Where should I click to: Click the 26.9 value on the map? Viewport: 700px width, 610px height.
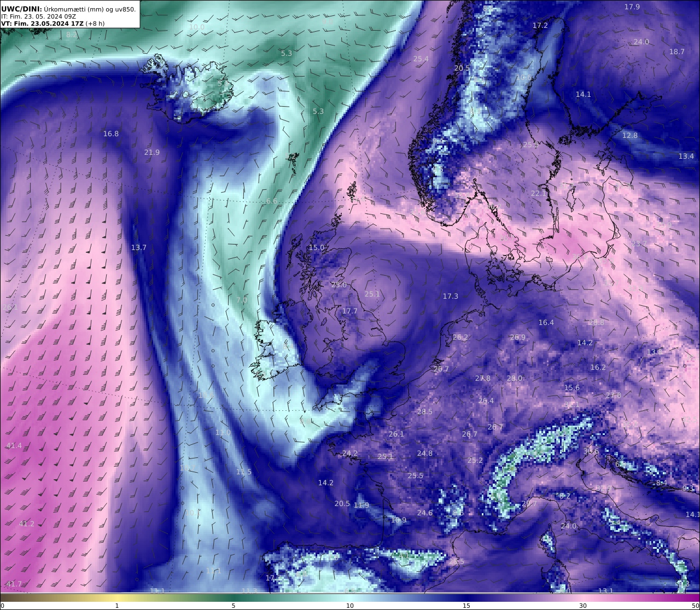[x=517, y=337]
